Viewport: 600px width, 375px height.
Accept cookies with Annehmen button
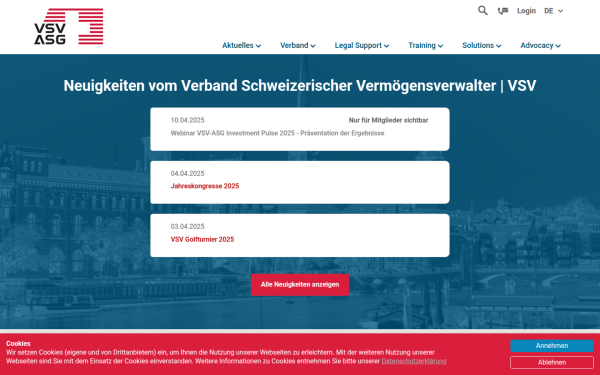click(x=552, y=346)
